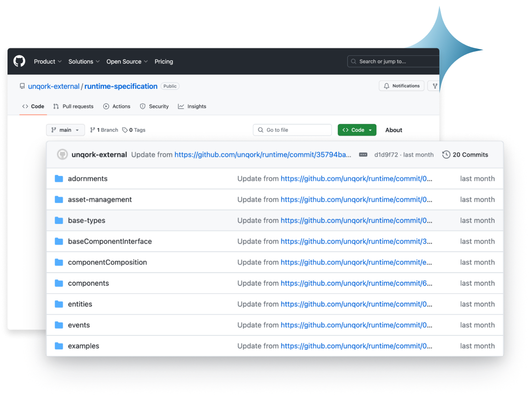Click the entities folder icon
The width and height of the screenshot is (532, 399).
(x=59, y=304)
